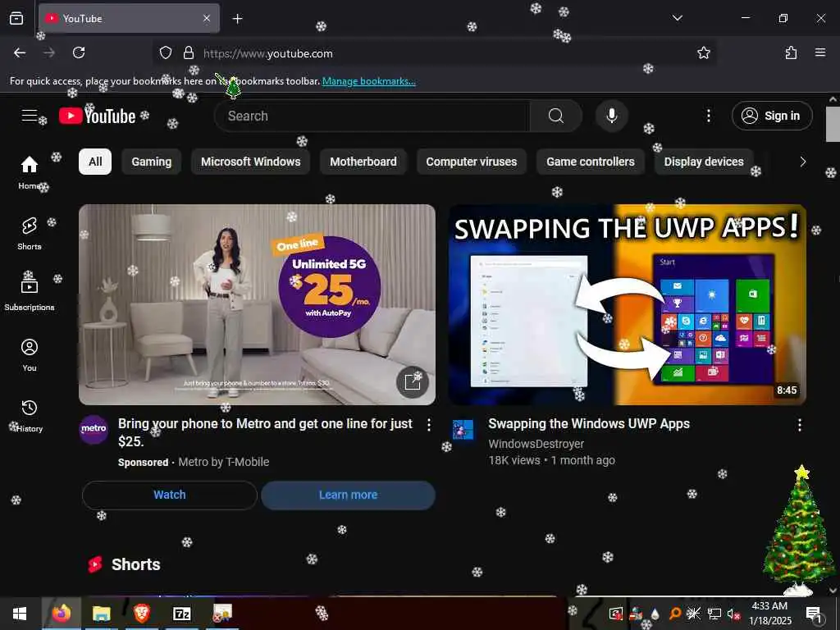Click the site security padlock icon
This screenshot has width=840, height=630.
click(188, 53)
